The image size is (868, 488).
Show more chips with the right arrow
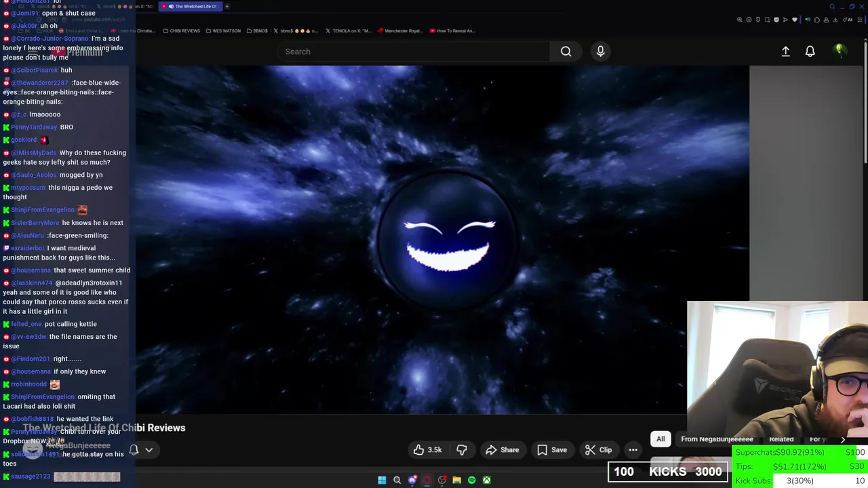point(843,439)
